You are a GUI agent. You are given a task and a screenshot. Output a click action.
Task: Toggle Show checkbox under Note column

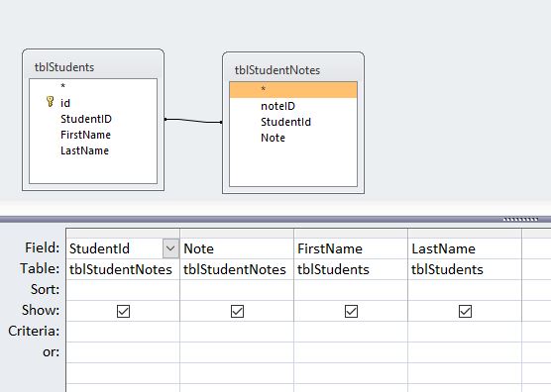click(237, 311)
